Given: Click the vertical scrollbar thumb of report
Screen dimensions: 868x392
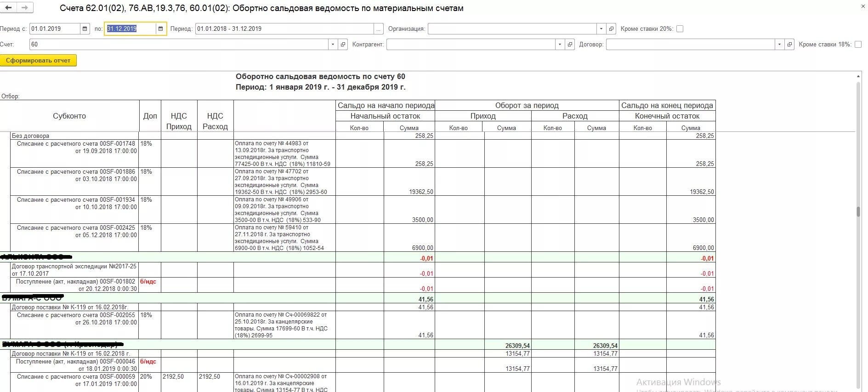Looking at the screenshot, I should pyautogui.click(x=858, y=211).
